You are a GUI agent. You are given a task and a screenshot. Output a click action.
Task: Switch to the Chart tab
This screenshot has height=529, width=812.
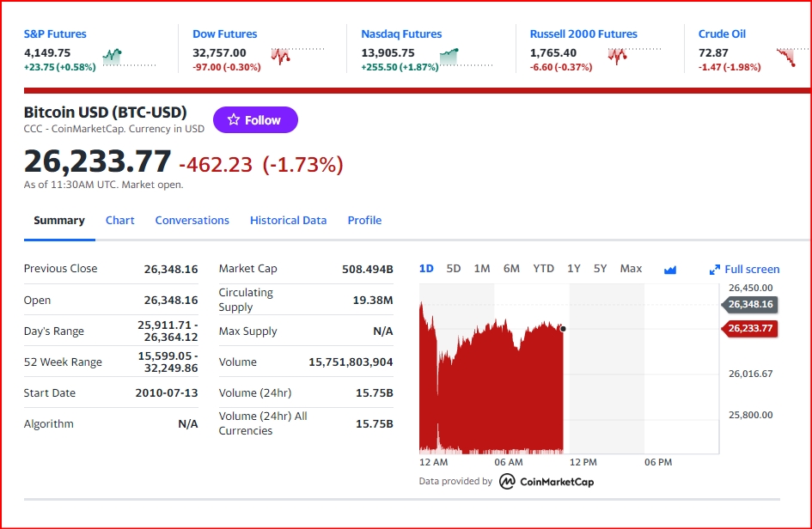point(120,221)
